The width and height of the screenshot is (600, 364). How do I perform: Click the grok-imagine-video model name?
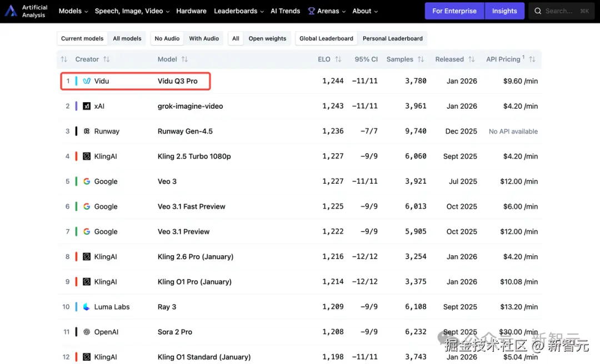coord(190,107)
